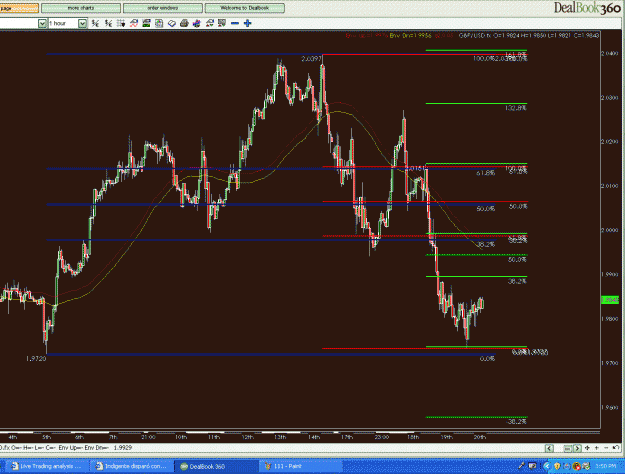This screenshot has width=625, height=474.
Task: Click the '1.9720' low price label
Action: tap(36, 359)
